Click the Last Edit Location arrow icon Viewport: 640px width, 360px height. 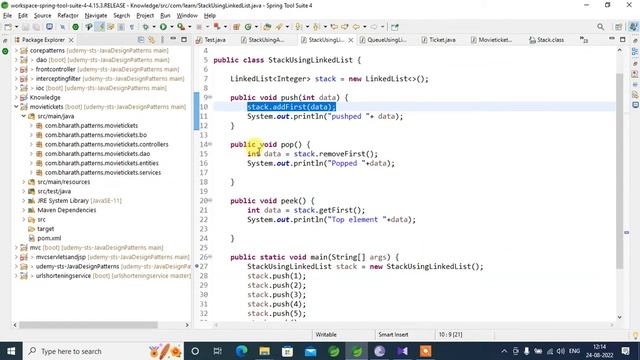[334, 27]
